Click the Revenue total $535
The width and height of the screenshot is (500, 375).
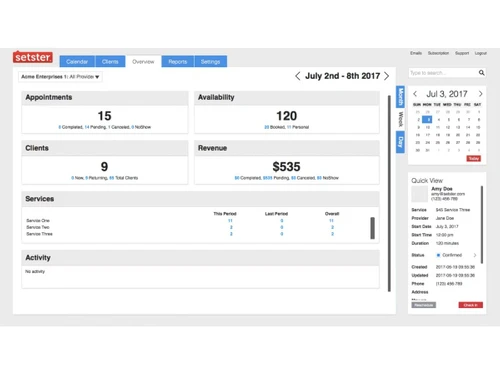[x=286, y=167]
